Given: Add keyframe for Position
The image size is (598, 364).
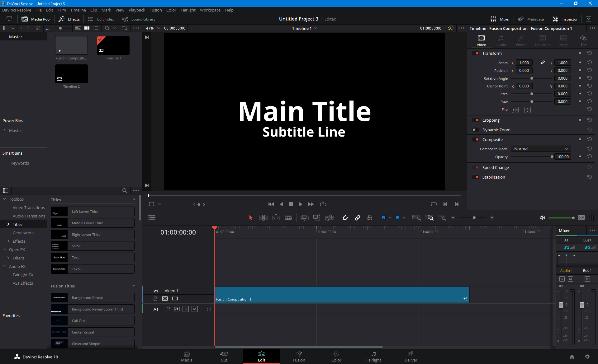Looking at the screenshot, I should click(580, 70).
